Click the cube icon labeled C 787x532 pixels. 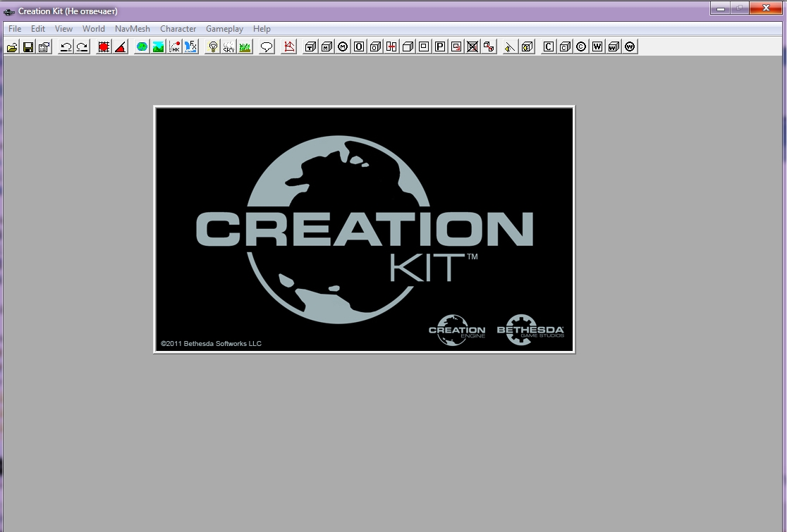click(565, 47)
